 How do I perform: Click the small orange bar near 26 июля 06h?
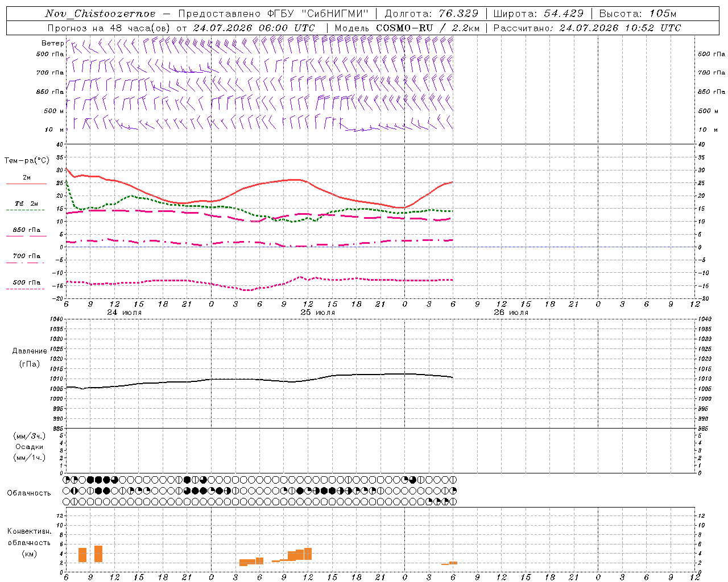[x=453, y=563]
